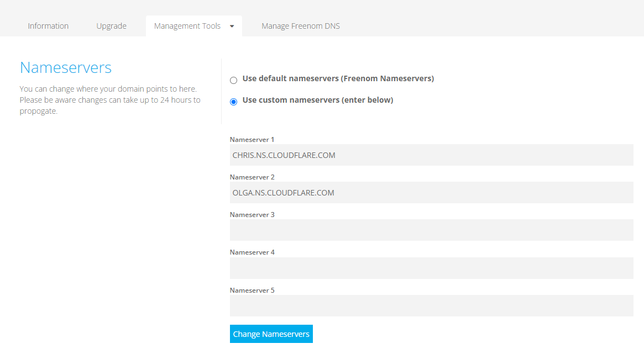Select the Use default nameservers radio button

(x=233, y=80)
